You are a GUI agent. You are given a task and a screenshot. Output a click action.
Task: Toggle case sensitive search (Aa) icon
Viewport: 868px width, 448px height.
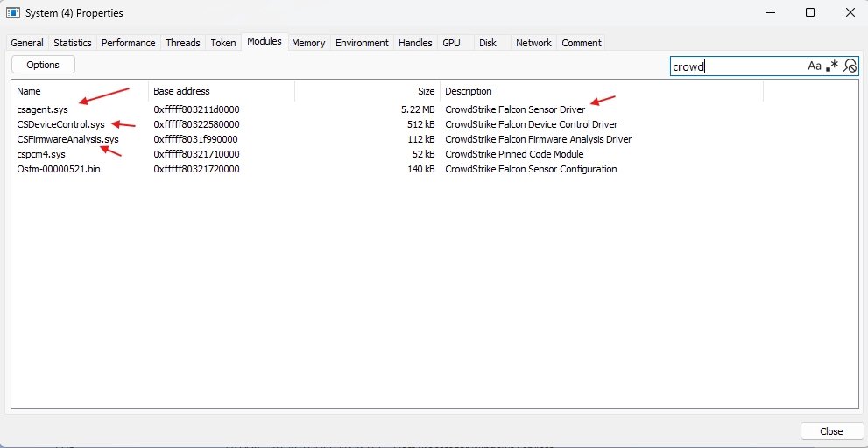[815, 66]
